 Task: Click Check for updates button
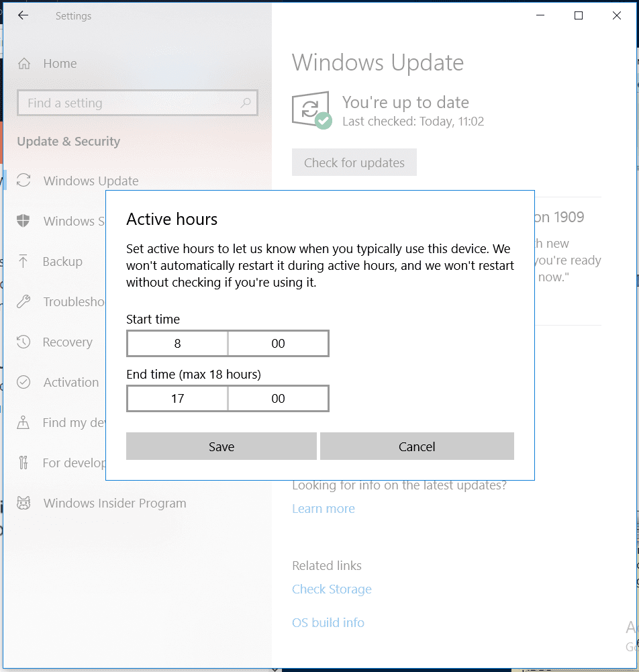point(354,162)
